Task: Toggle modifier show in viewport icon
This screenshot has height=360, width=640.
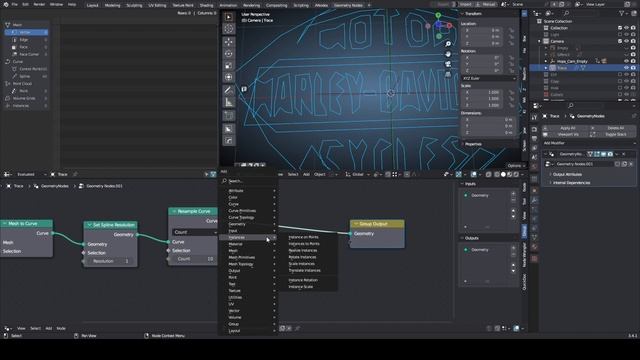Action: [x=603, y=154]
